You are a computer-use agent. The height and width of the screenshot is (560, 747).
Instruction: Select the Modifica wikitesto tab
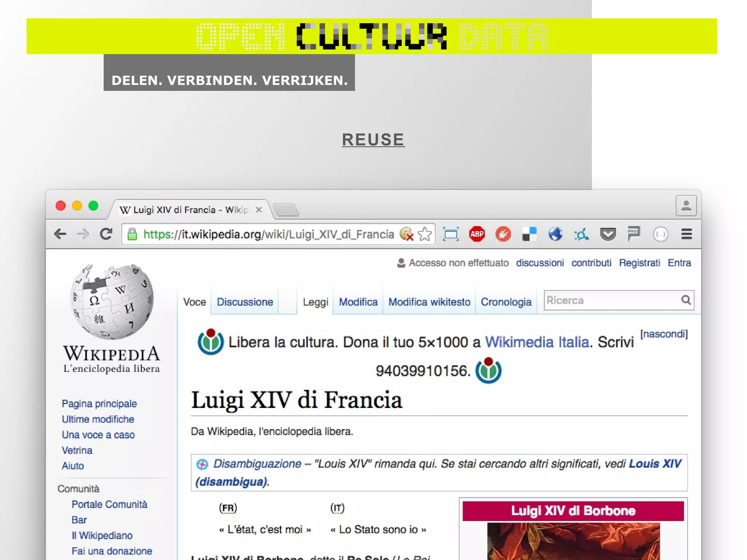429,302
